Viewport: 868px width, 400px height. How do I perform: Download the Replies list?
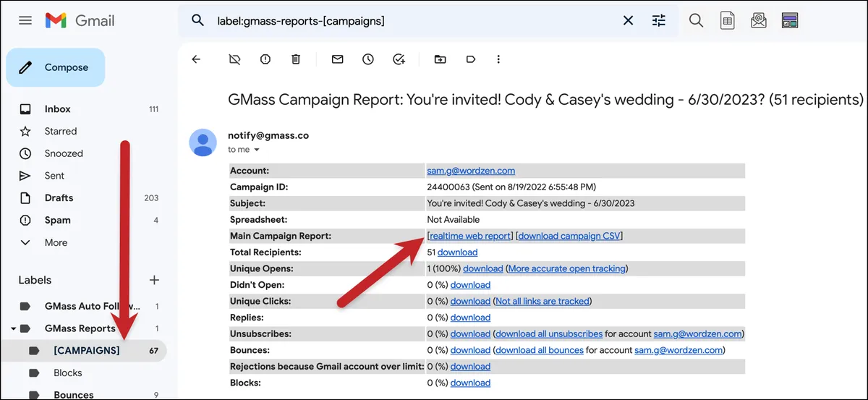click(x=470, y=318)
